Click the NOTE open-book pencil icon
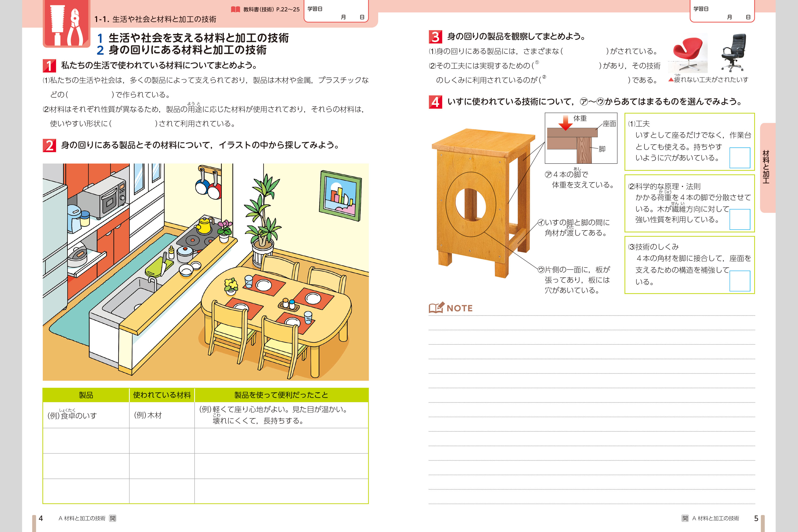 [x=436, y=308]
